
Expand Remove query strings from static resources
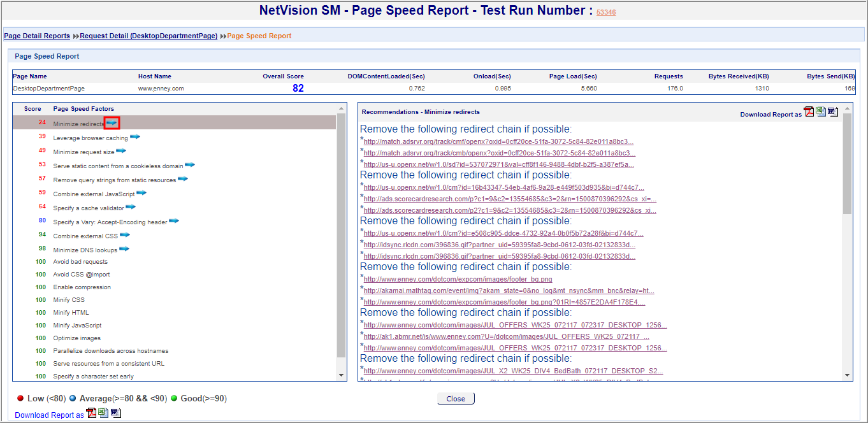[x=183, y=179]
